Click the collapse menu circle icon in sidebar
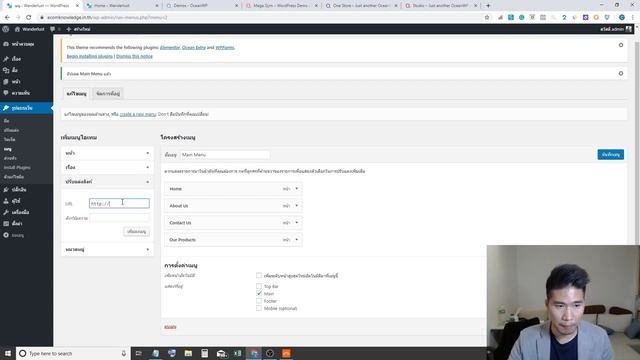Screen dimensions: 640x360 [x=6, y=235]
